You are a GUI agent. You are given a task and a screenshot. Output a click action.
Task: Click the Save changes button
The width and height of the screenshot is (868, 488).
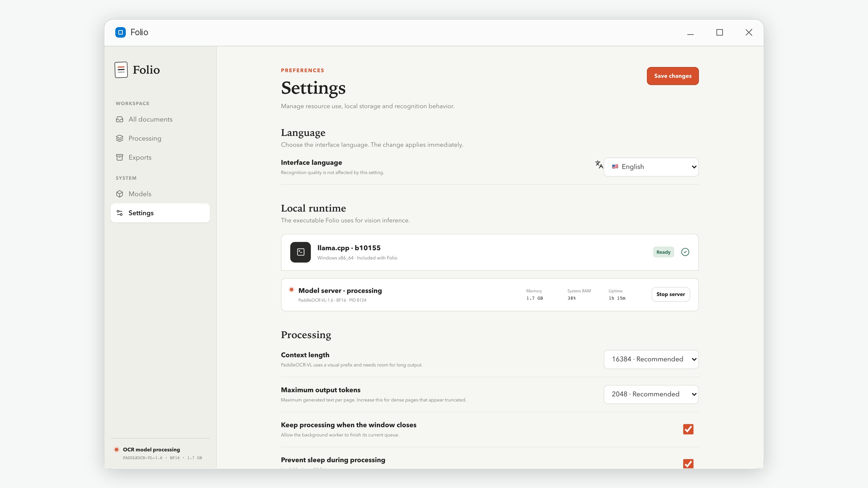pos(673,76)
